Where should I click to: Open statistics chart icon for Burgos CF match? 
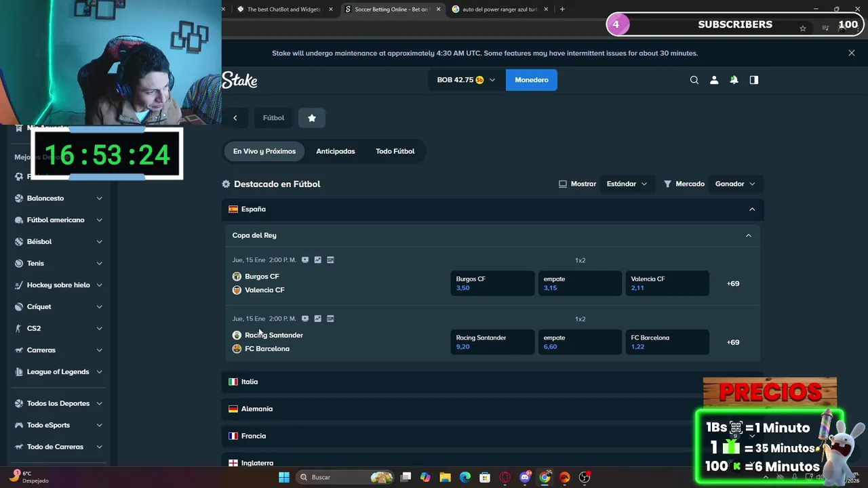[317, 260]
